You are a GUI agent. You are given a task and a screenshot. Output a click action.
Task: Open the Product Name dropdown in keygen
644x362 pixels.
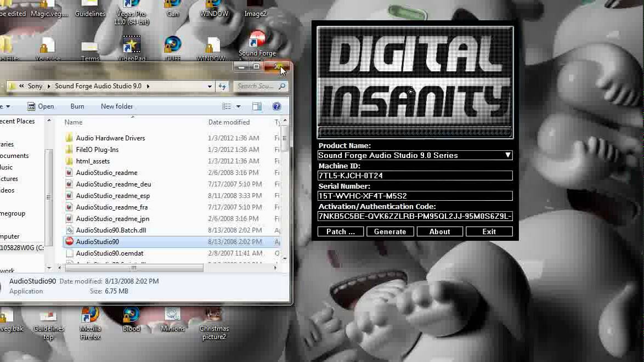[x=507, y=155]
